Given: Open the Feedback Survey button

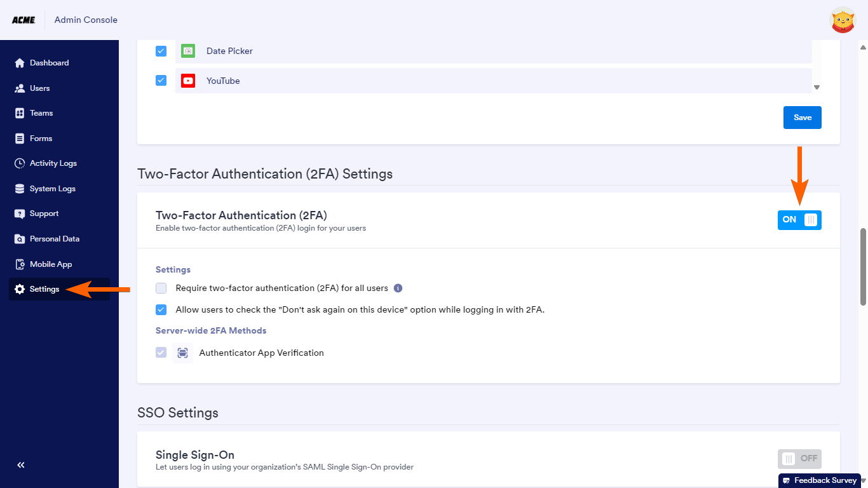Looking at the screenshot, I should [x=820, y=480].
